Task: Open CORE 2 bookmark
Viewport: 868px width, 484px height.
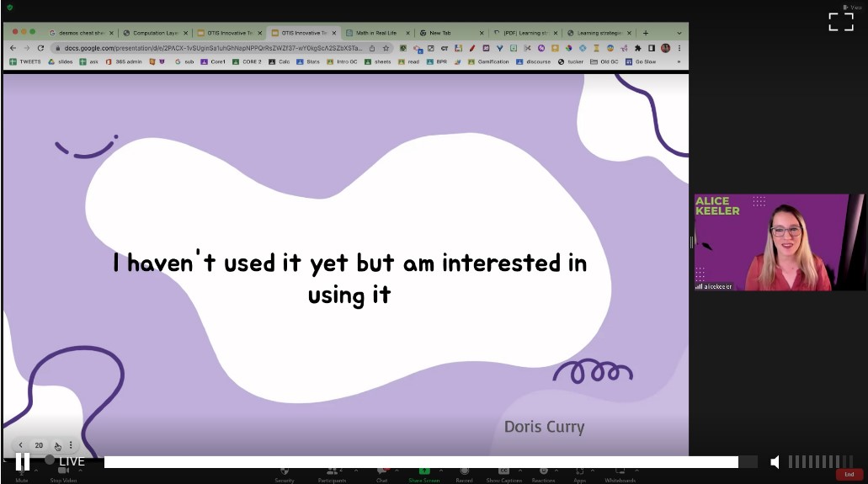Action: point(247,62)
